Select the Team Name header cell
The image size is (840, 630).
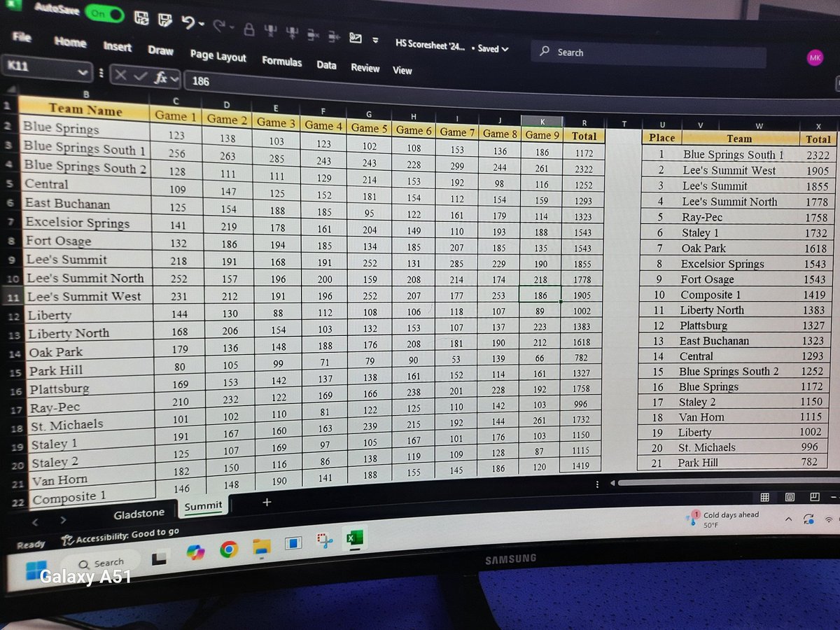click(85, 109)
